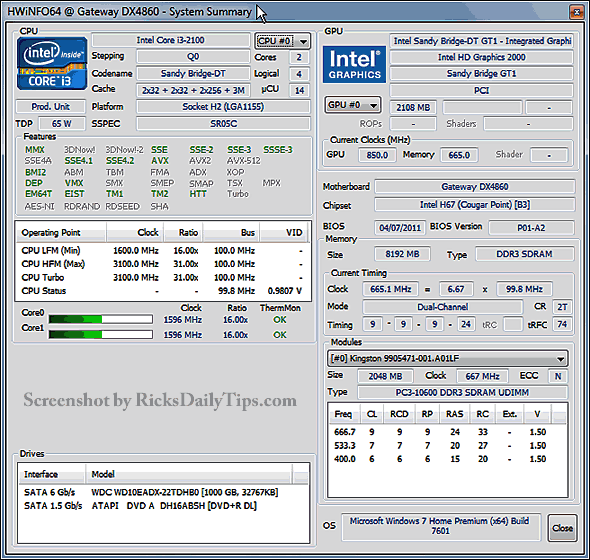This screenshot has height=560, width=590.
Task: Click the Core0 usage bar
Action: [100, 319]
